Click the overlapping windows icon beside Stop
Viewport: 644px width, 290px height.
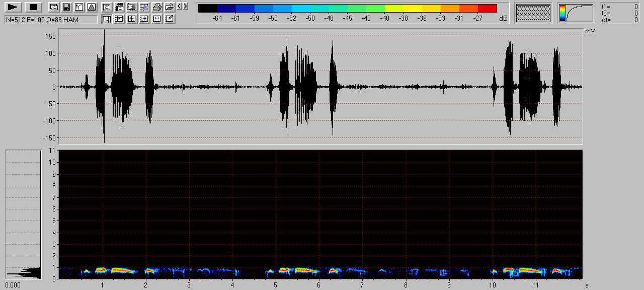click(x=53, y=7)
